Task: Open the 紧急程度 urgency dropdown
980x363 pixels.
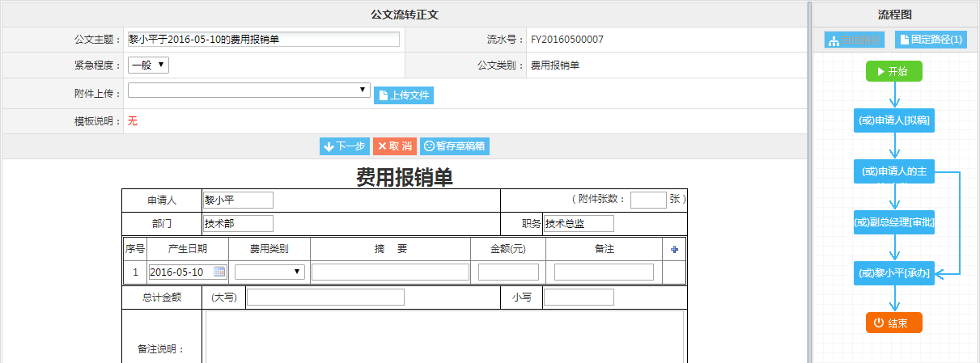Action: (149, 65)
